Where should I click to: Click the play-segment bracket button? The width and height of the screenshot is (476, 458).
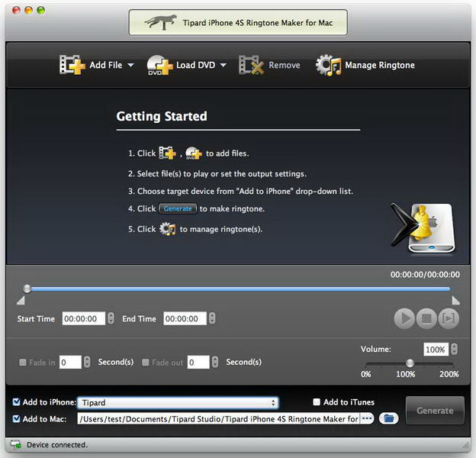449,318
